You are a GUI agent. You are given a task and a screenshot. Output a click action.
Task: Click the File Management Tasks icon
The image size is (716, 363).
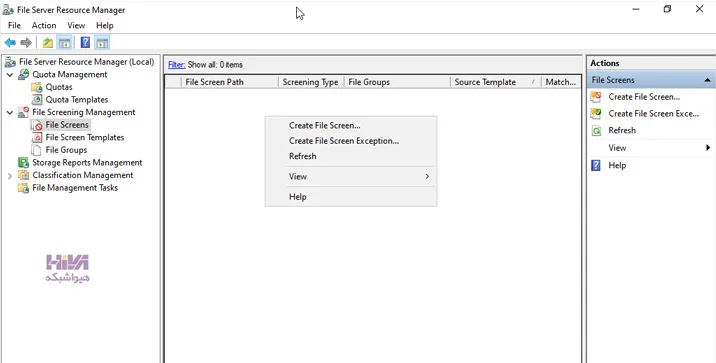pyautogui.click(x=23, y=188)
